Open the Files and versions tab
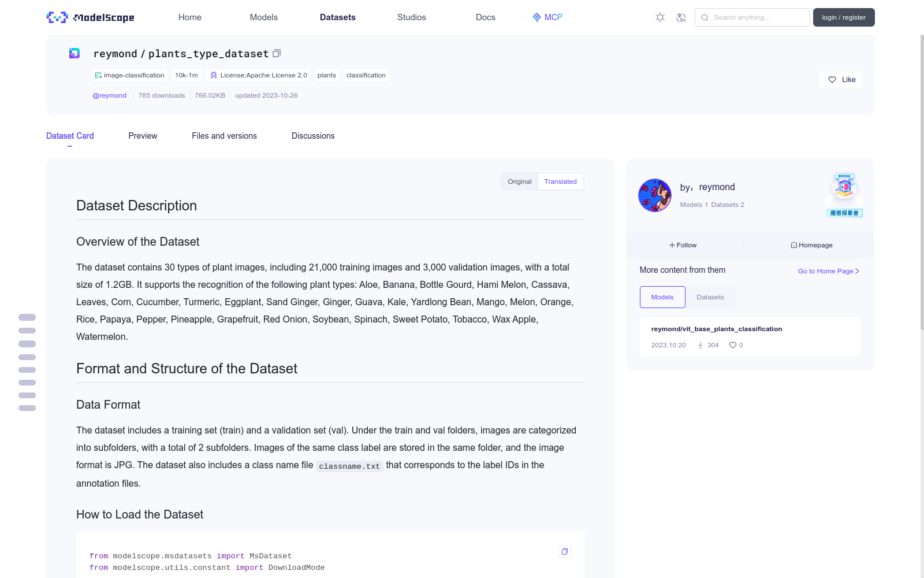 [x=224, y=136]
